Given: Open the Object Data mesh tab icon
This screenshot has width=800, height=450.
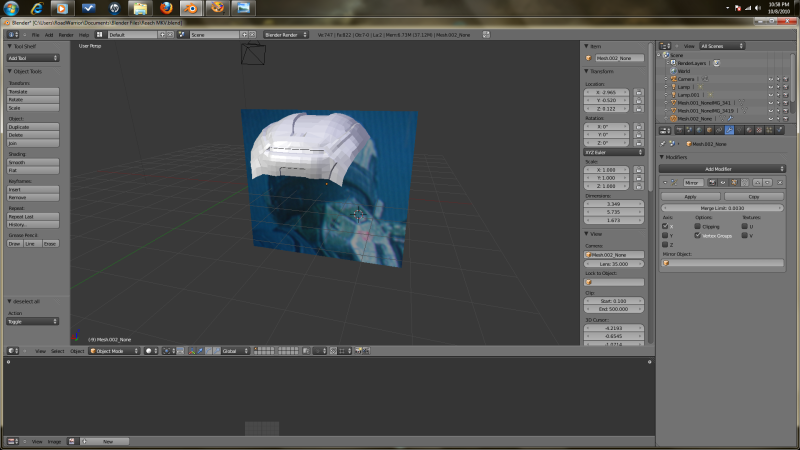Looking at the screenshot, I should click(x=739, y=130).
